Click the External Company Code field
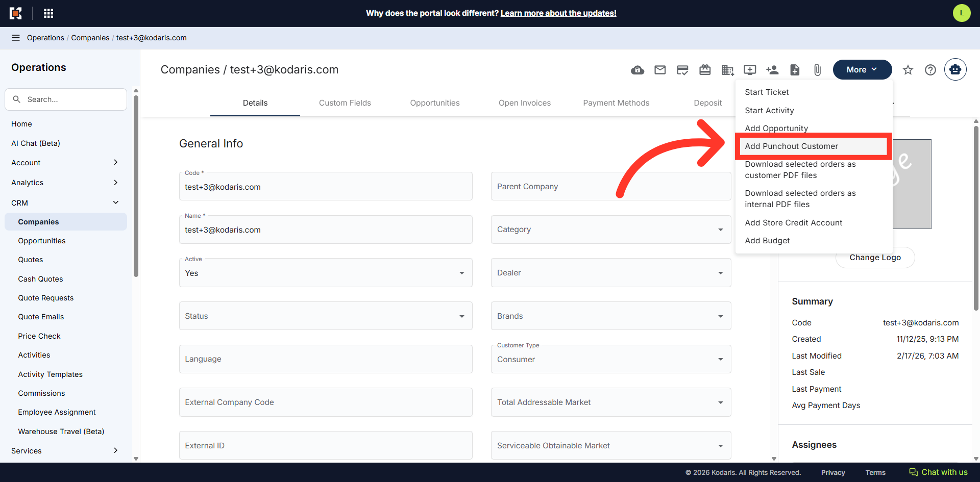This screenshot has height=482, width=980. (x=326, y=402)
